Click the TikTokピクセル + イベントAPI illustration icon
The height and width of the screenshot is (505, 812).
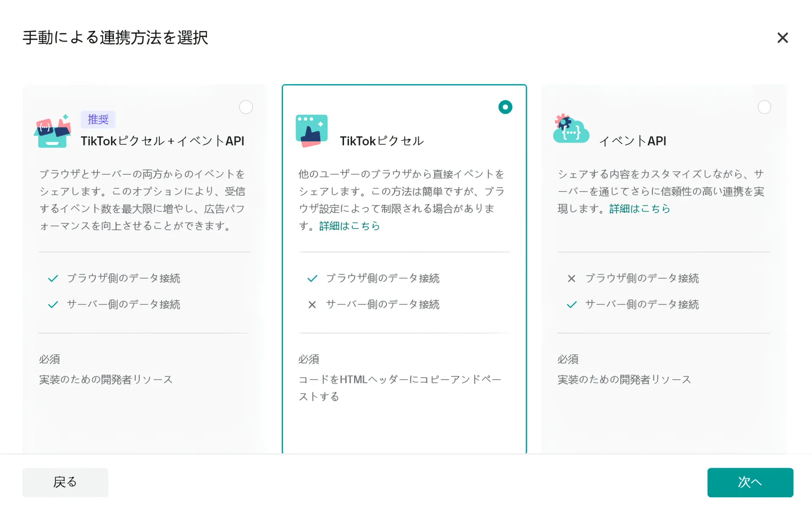click(x=52, y=131)
